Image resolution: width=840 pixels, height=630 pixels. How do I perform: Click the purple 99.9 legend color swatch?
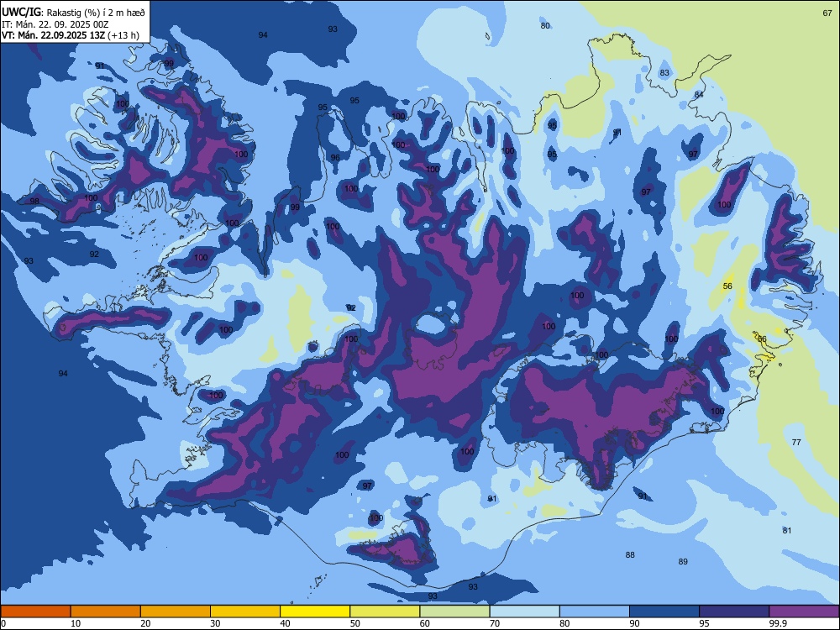pyautogui.click(x=804, y=612)
